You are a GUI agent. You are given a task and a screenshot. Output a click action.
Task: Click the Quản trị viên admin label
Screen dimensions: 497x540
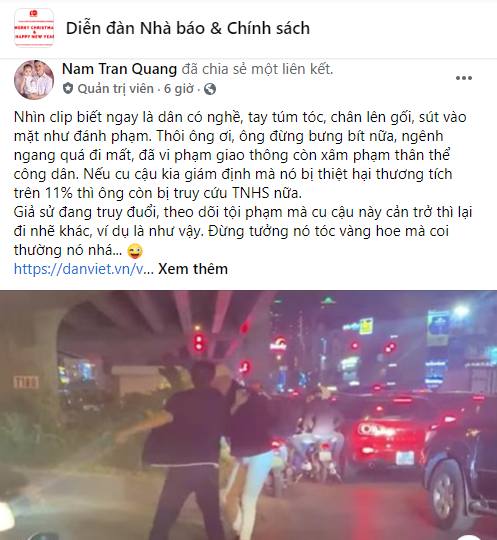(x=115, y=89)
